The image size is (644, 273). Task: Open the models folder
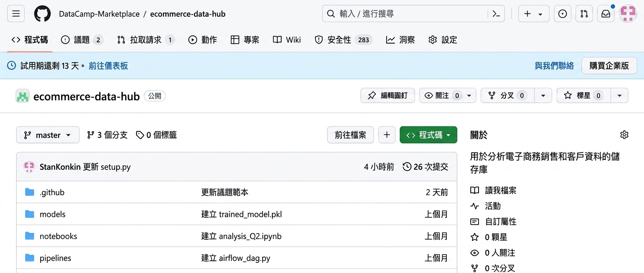pyautogui.click(x=52, y=214)
